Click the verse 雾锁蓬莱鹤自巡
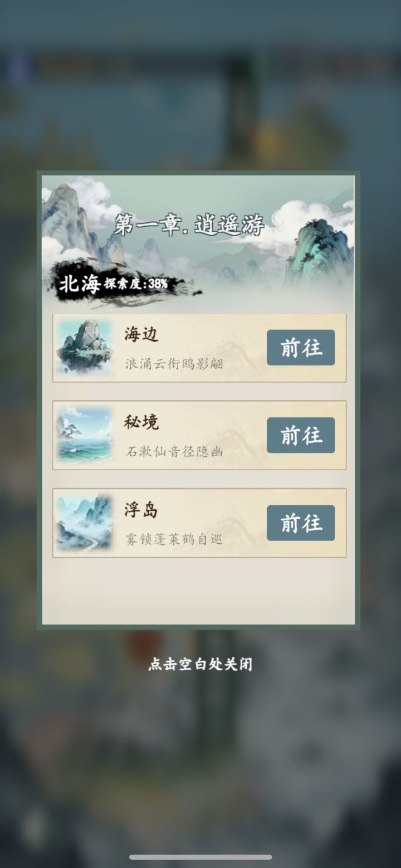The height and width of the screenshot is (868, 401). tap(174, 539)
